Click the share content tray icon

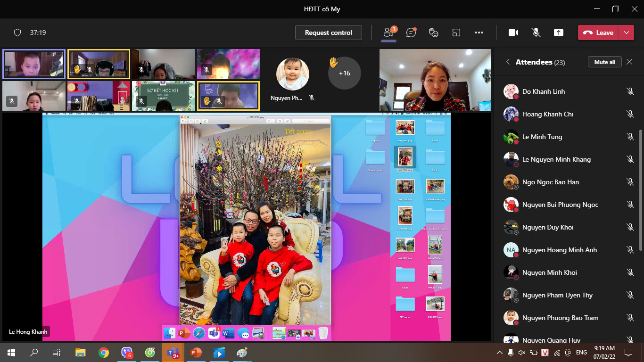pos(559,33)
